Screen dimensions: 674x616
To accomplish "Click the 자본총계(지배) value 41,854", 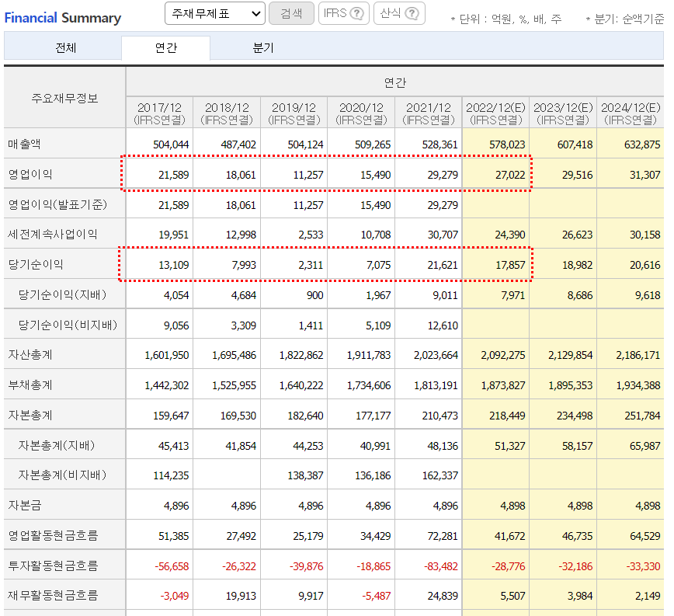I will [x=241, y=446].
